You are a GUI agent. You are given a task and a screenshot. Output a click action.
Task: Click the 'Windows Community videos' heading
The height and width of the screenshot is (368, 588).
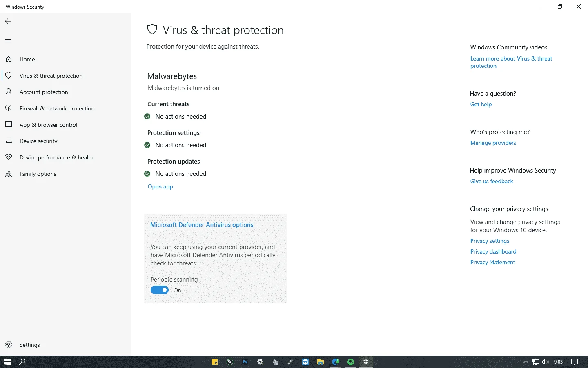[x=508, y=47]
